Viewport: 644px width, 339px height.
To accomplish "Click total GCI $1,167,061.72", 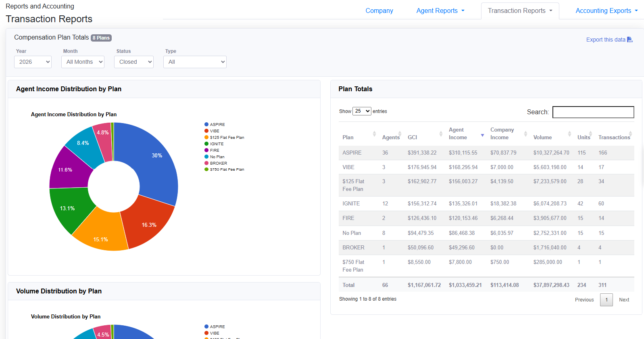I will click(424, 285).
